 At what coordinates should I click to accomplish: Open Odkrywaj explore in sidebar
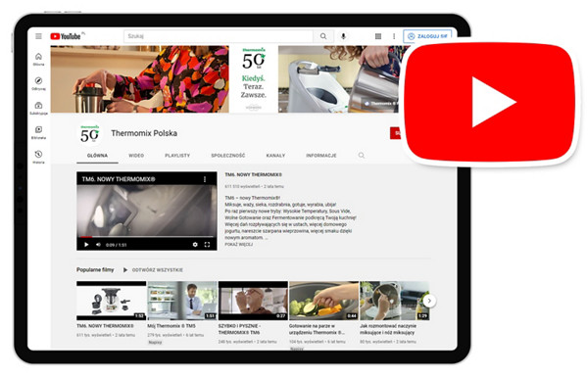38,84
